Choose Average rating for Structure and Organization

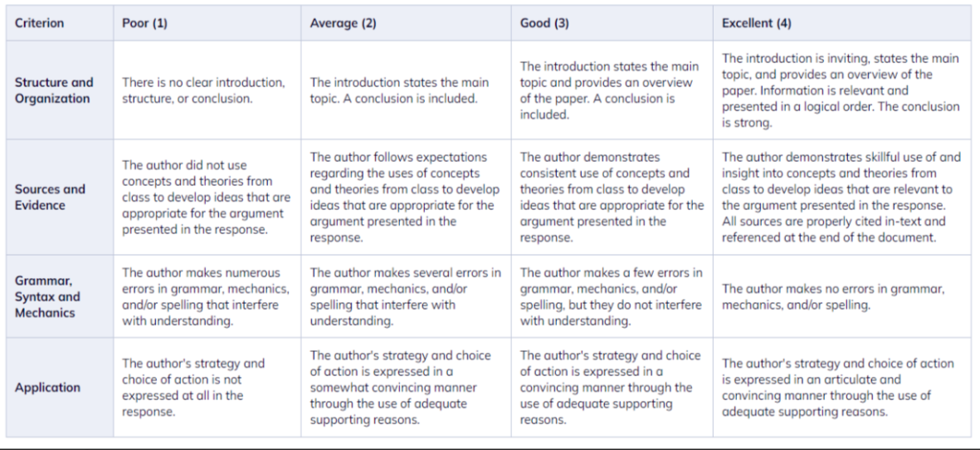(407, 90)
